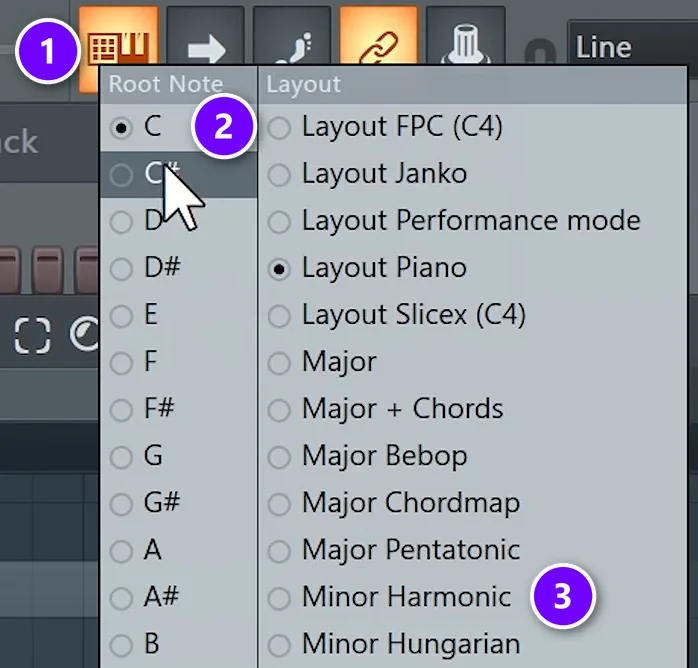The width and height of the screenshot is (698, 668).
Task: Select root note E
Action: [x=179, y=315]
